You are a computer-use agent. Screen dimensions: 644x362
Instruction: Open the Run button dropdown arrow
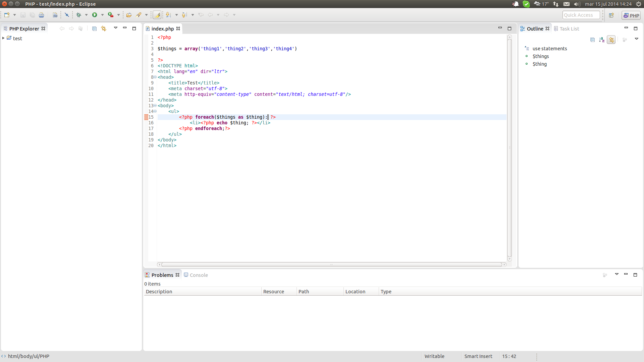pos(102,15)
